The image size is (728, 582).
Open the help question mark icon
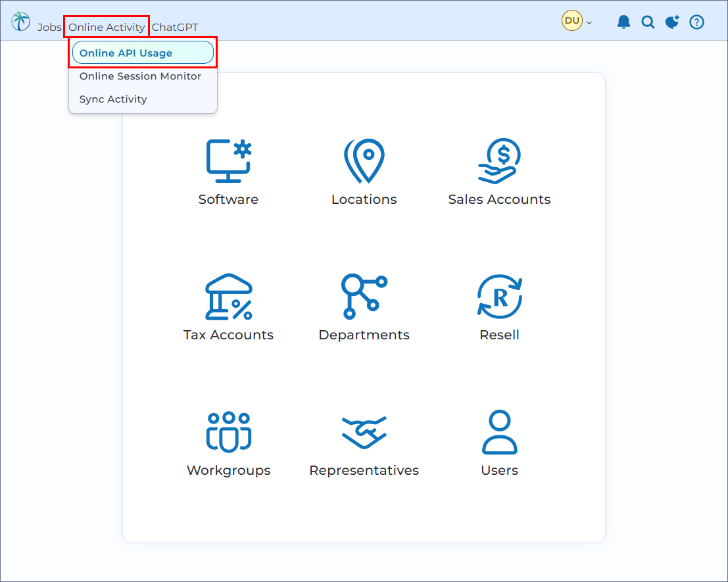click(x=696, y=22)
